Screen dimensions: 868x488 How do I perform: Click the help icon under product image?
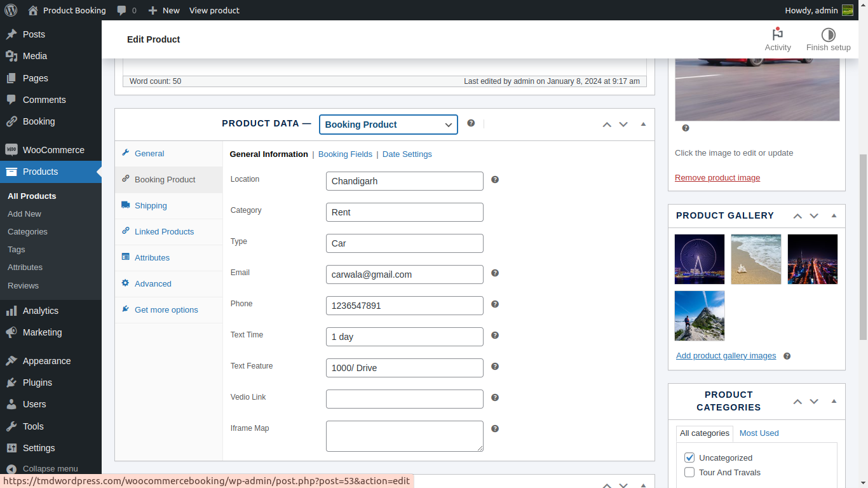[686, 128]
